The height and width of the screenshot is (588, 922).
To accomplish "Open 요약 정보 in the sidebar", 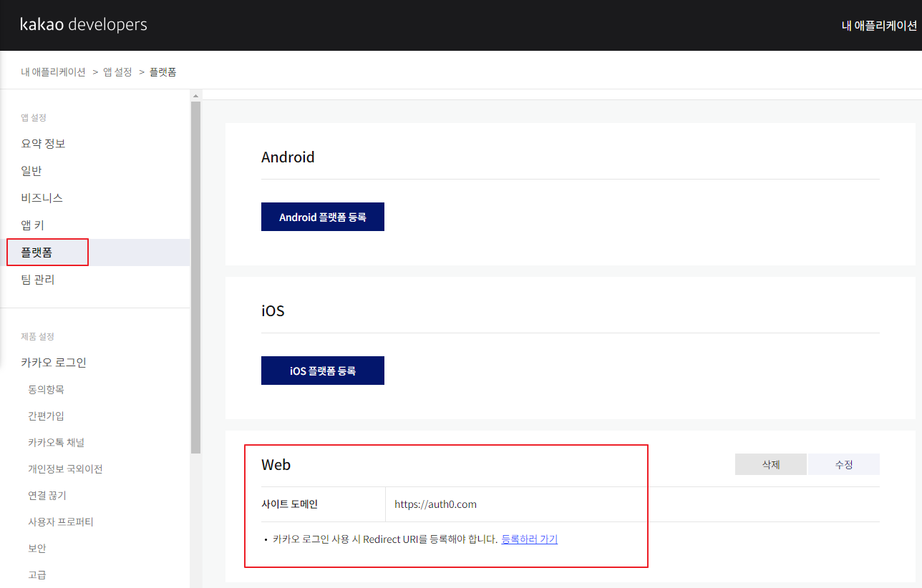I will tap(43, 144).
